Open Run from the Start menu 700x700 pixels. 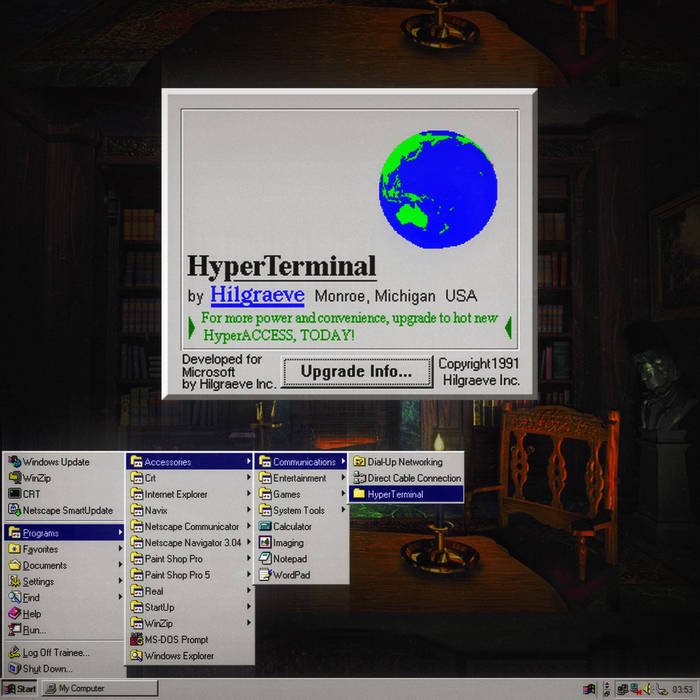click(x=35, y=630)
